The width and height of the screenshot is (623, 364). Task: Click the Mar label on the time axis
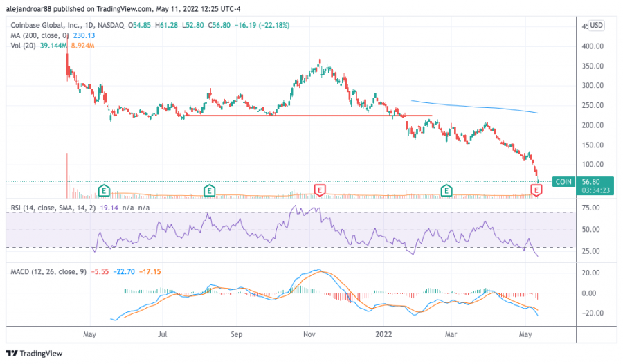tap(451, 334)
